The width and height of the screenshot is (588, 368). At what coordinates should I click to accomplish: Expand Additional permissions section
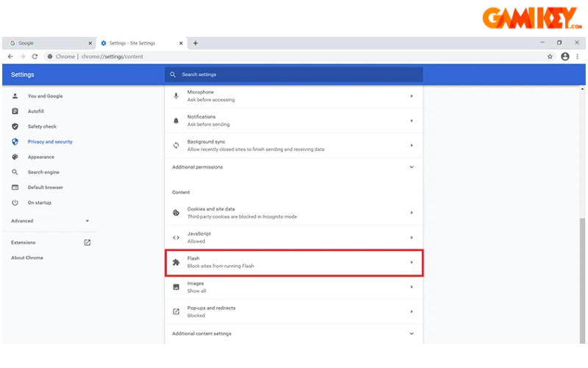(x=411, y=167)
